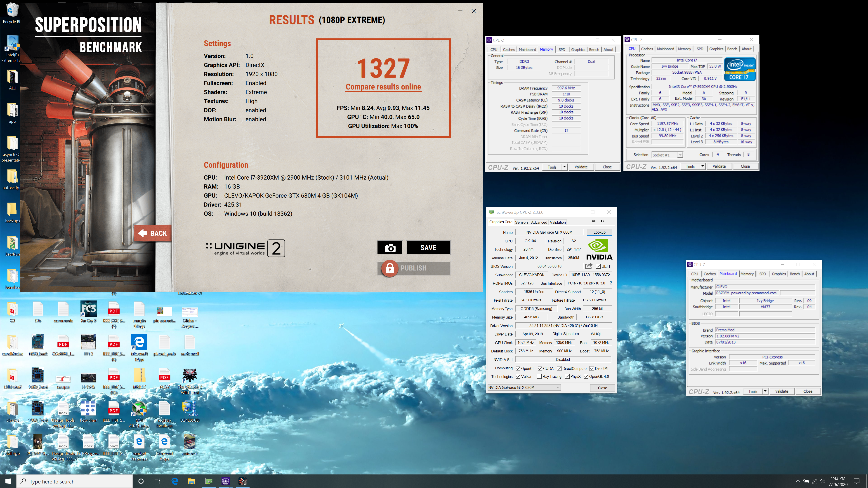Open Task View on the taskbar
This screenshot has width=868, height=488.
coord(157,481)
